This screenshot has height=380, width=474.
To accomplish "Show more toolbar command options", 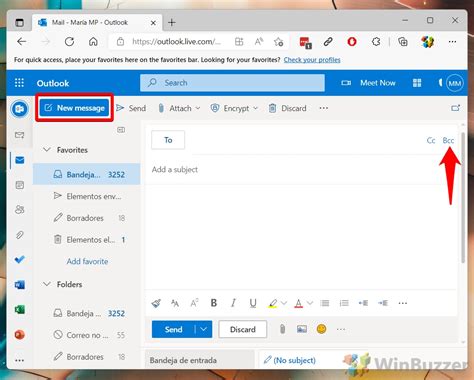I will [324, 108].
